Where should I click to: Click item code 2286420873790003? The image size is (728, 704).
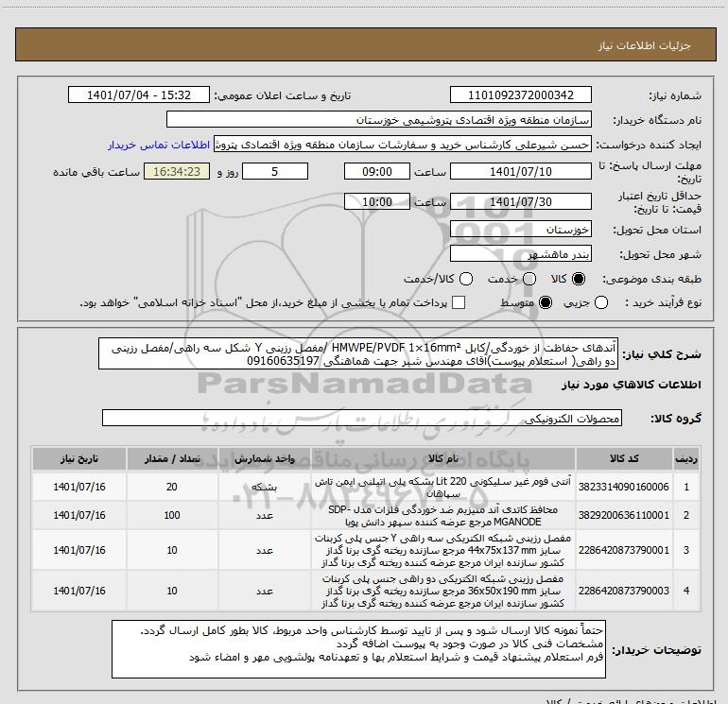[x=624, y=591]
